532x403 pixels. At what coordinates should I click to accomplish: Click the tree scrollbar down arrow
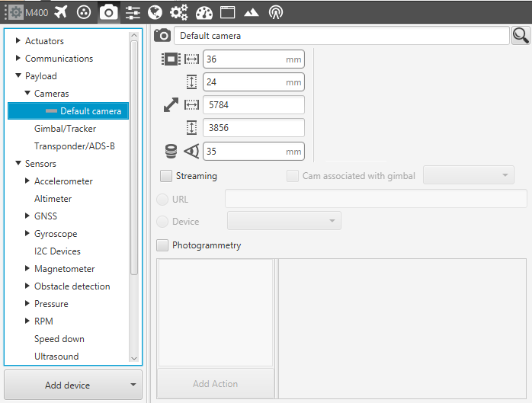[x=134, y=358]
